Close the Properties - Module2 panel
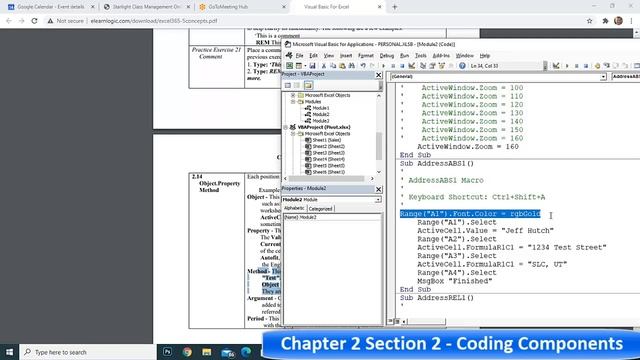Image resolution: width=640 pixels, height=360 pixels. pyautogui.click(x=378, y=189)
